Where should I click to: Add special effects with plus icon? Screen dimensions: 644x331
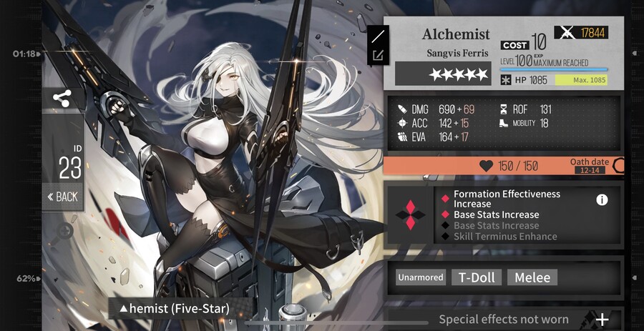[602, 320]
